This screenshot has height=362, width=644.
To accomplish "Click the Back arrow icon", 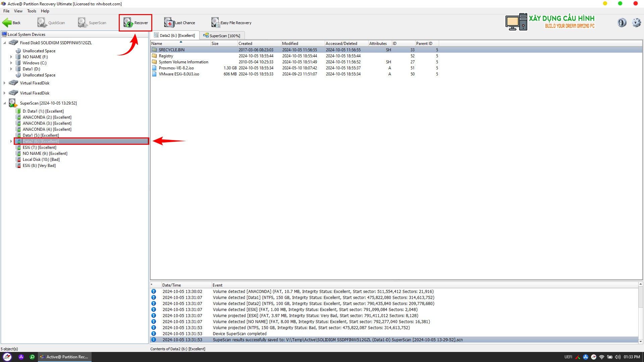I will [x=7, y=23].
